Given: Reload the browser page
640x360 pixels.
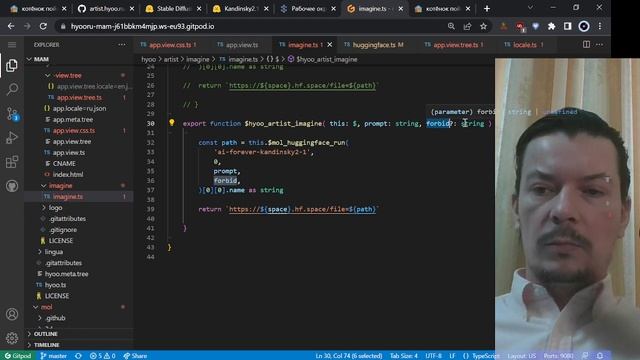Looking at the screenshot, I should point(43,26).
